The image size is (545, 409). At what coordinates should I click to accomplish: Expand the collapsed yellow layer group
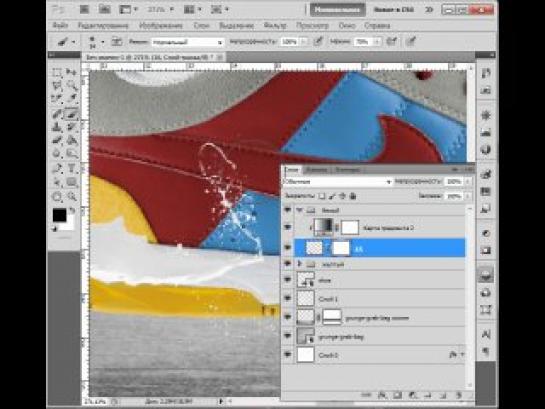(x=300, y=264)
